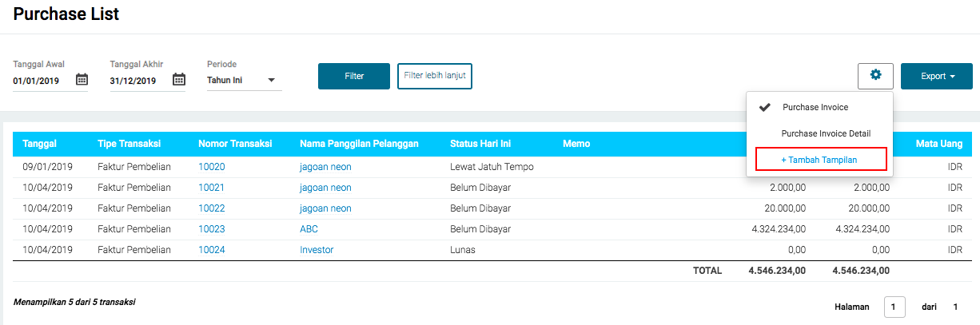Open the ABC customer link
Image resolution: width=980 pixels, height=325 pixels.
309,229
